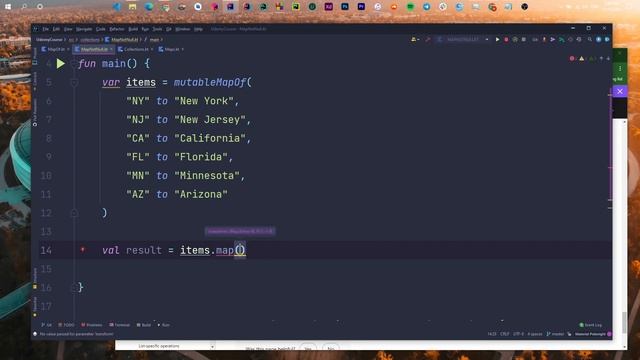Open the Project tool window stripe
640x360 pixels.
[35, 56]
